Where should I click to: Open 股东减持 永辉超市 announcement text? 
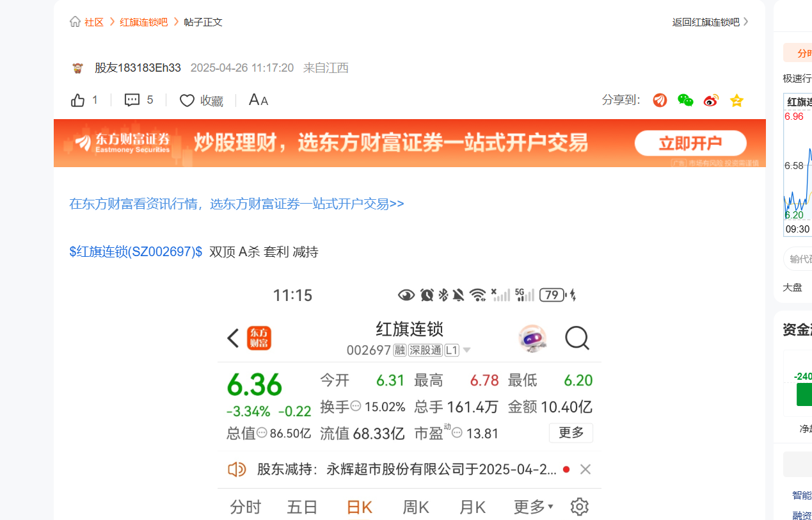[x=406, y=469]
